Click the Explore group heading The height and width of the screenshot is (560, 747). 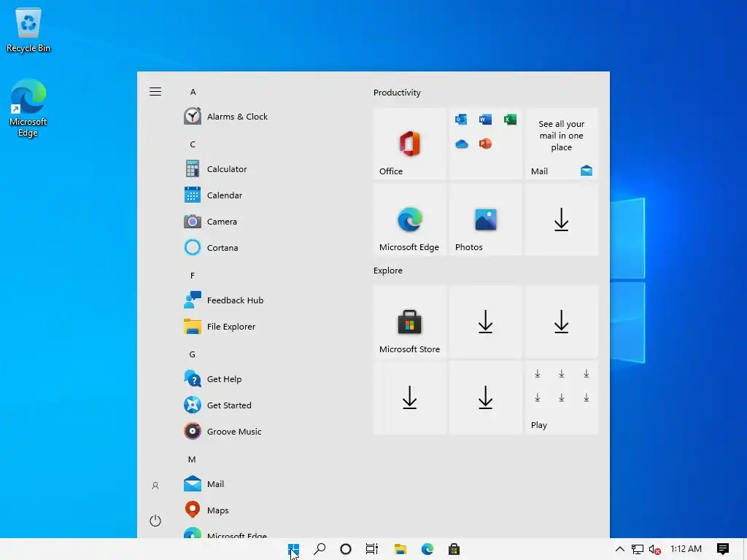[388, 271]
